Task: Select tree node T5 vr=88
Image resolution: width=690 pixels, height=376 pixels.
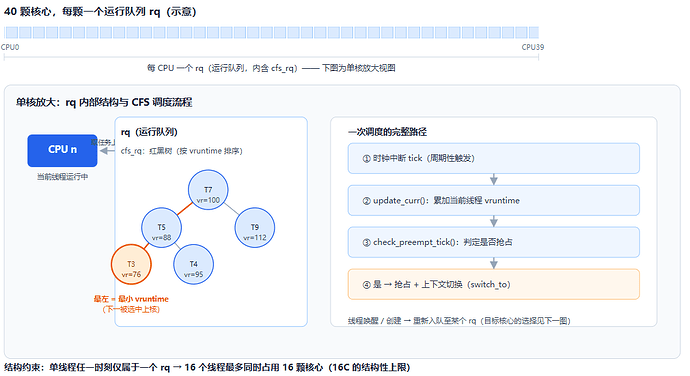Action: pos(161,228)
